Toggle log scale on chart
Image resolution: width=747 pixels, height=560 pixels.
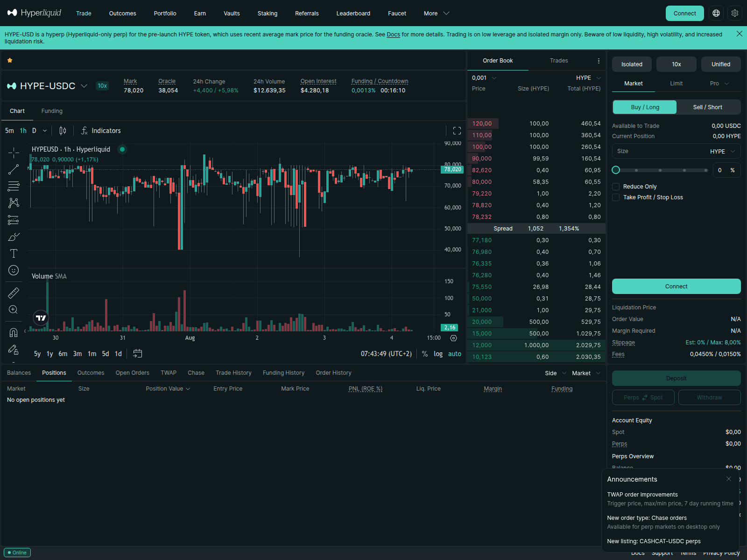438,354
